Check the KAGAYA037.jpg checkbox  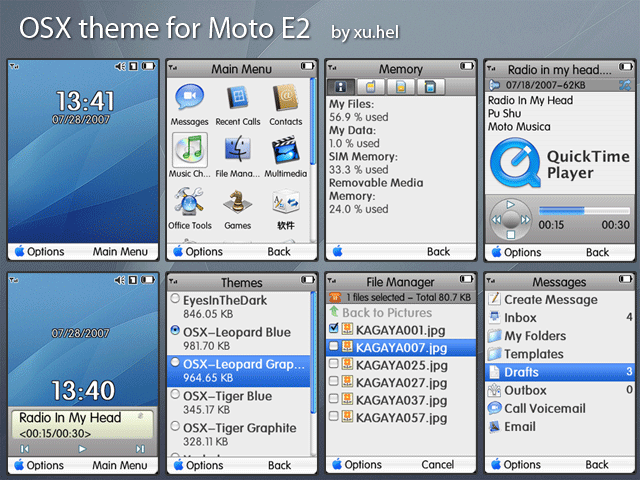pyautogui.click(x=334, y=398)
